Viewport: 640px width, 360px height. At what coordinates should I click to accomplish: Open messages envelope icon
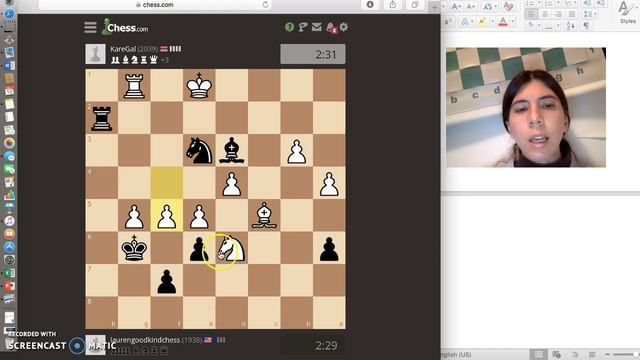tap(316, 27)
